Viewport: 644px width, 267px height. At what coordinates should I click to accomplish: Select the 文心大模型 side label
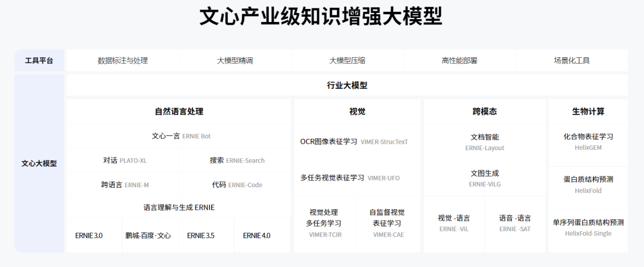(39, 163)
